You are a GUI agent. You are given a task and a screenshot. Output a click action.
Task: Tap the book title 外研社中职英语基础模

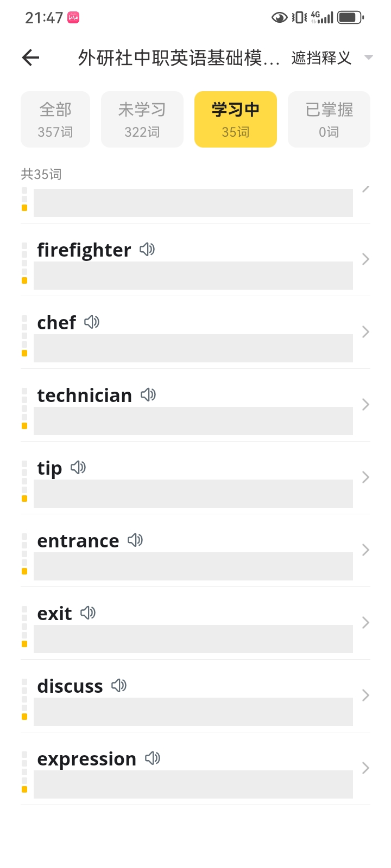click(179, 58)
